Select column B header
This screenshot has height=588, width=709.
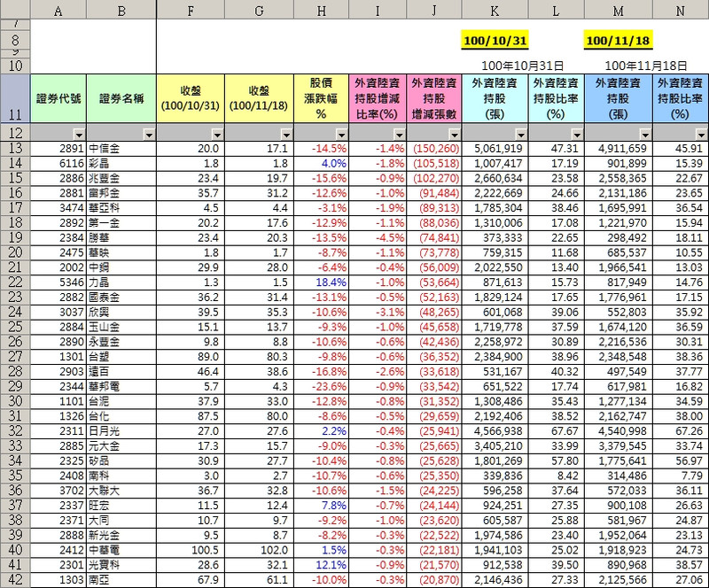tap(121, 10)
